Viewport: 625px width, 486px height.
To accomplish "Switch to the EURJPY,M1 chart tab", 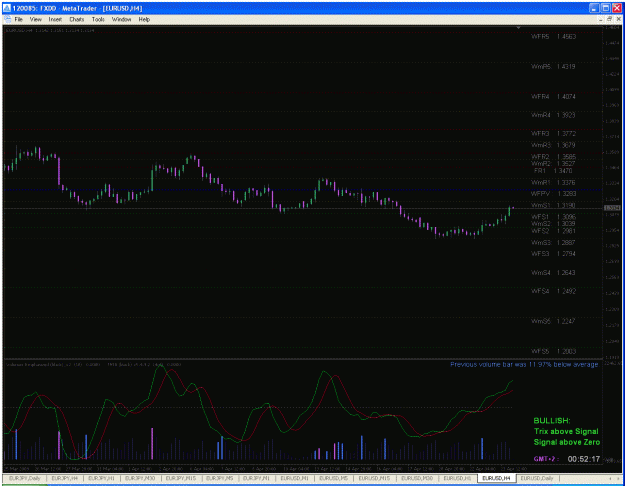I will [x=256, y=478].
